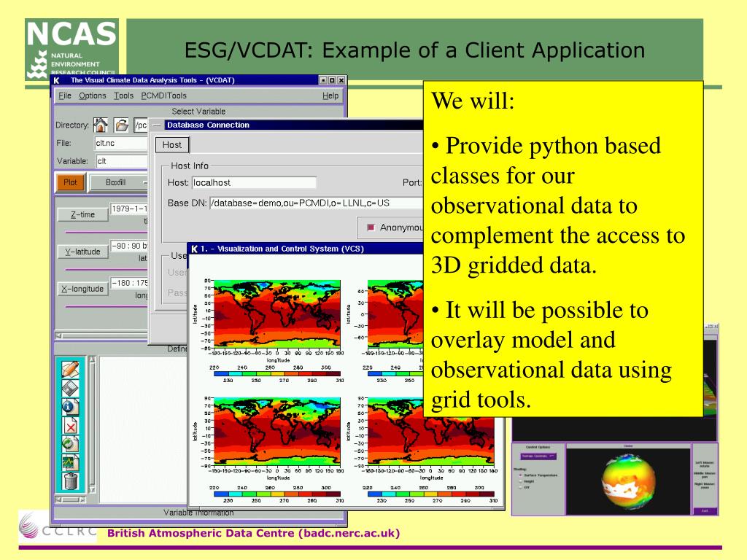Click the 'Host Info' group label
The image size is (747, 560).
[190, 166]
